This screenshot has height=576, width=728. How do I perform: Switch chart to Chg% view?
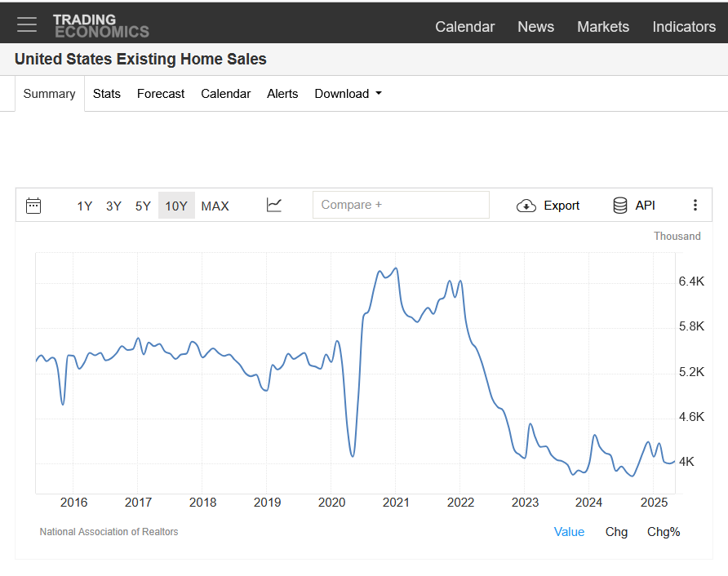click(x=664, y=532)
